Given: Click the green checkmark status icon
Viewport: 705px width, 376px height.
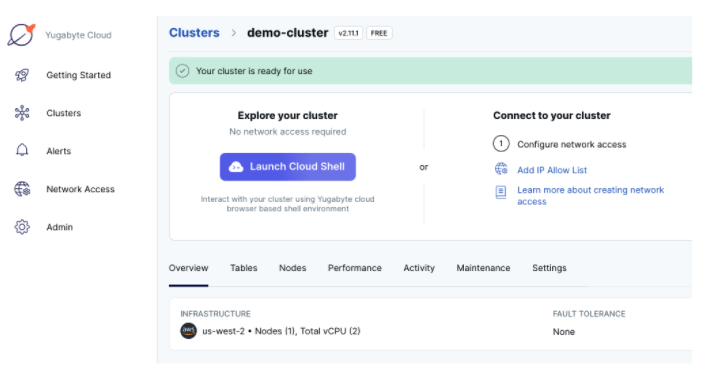Looking at the screenshot, I should [x=182, y=71].
